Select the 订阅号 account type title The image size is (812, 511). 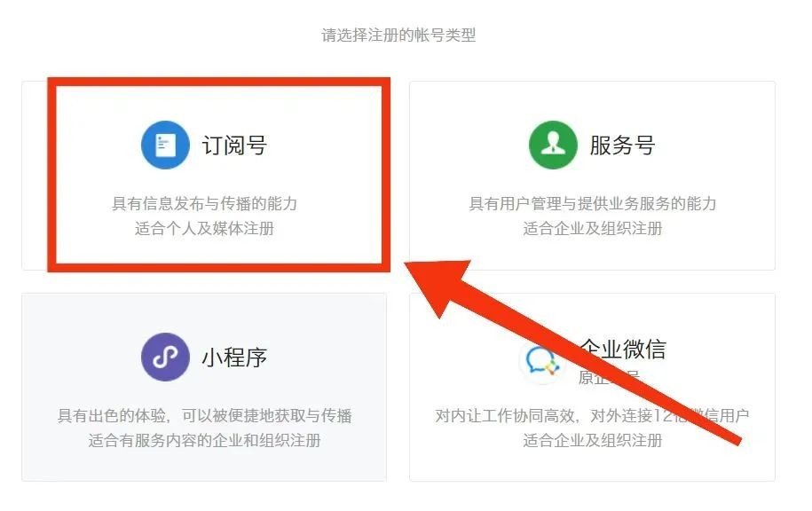[234, 145]
